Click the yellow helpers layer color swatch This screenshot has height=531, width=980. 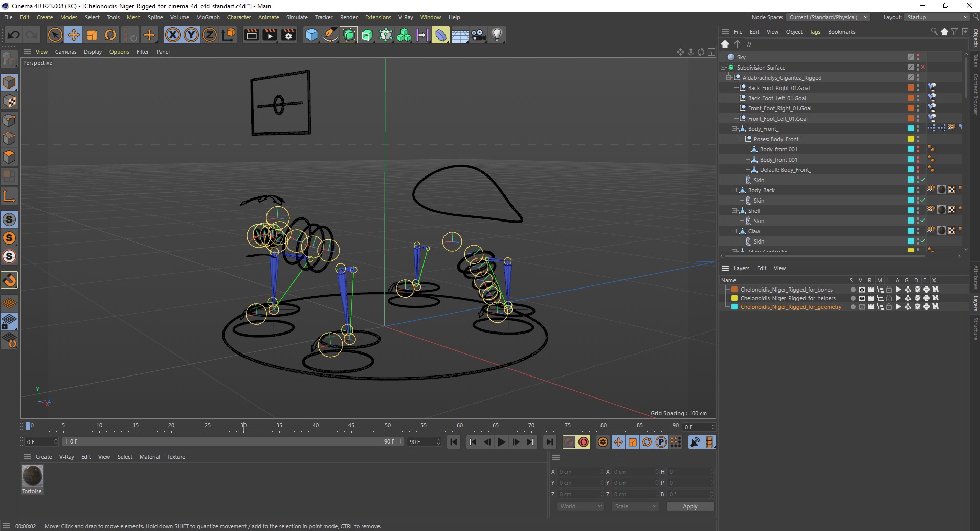click(734, 298)
